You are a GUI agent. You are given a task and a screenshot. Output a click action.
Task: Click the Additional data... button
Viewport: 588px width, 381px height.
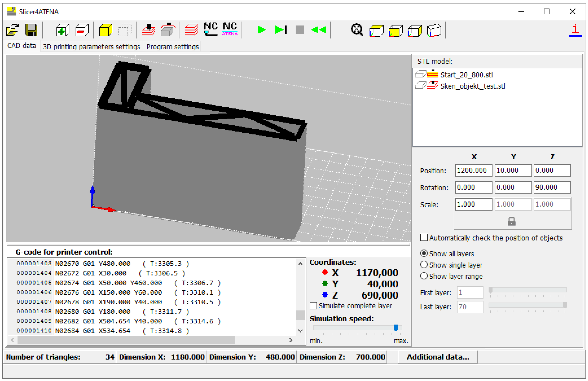tap(438, 357)
